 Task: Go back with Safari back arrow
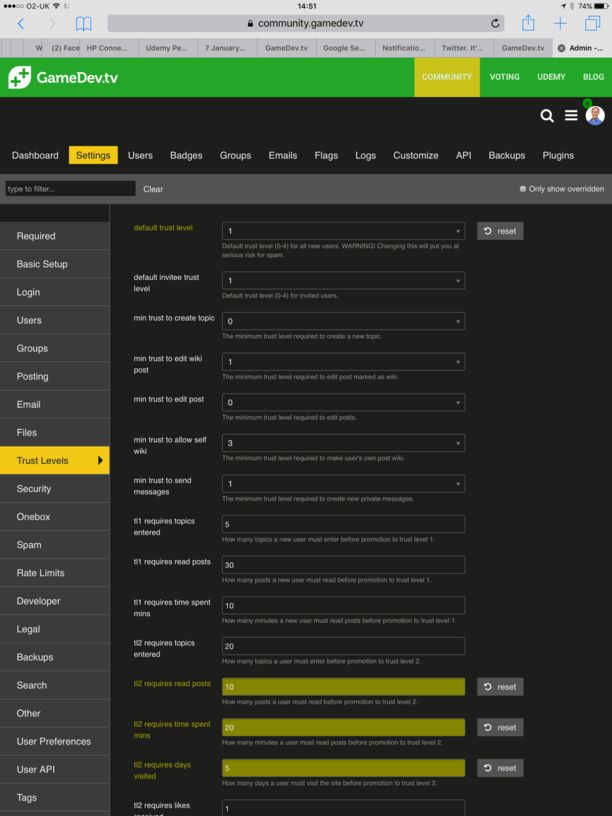point(21,23)
